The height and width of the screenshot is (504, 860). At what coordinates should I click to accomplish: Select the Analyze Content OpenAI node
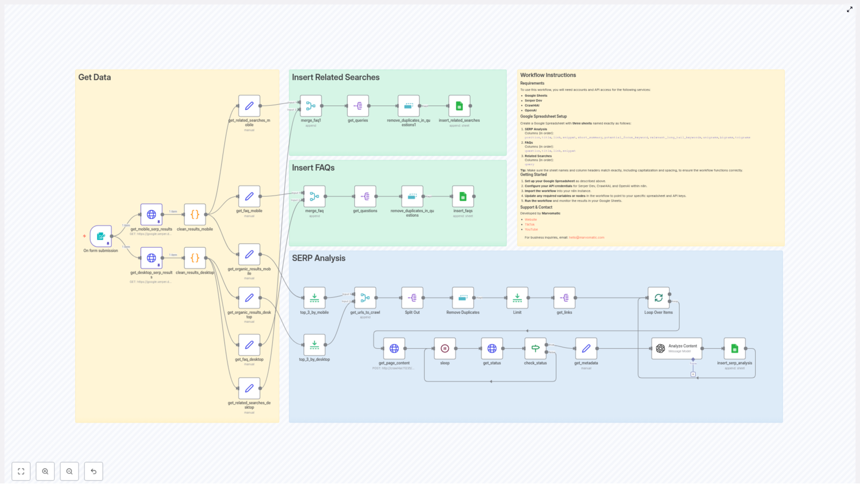pos(677,348)
